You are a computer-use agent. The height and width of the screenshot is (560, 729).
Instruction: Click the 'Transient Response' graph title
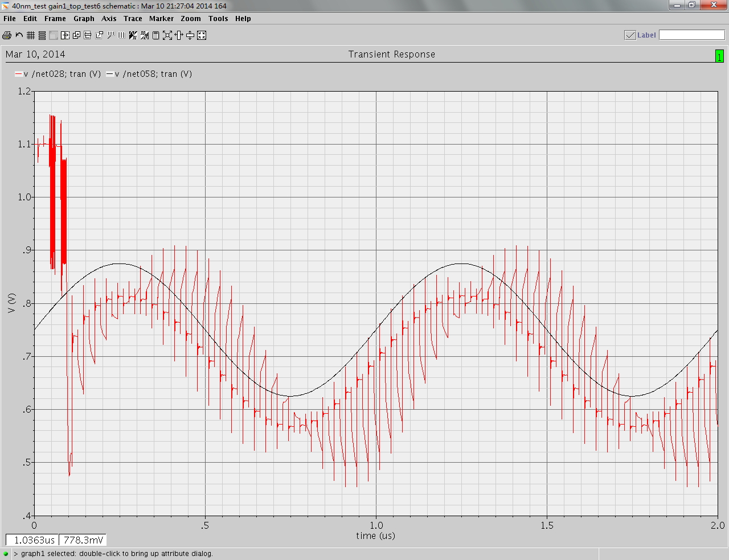click(x=392, y=55)
